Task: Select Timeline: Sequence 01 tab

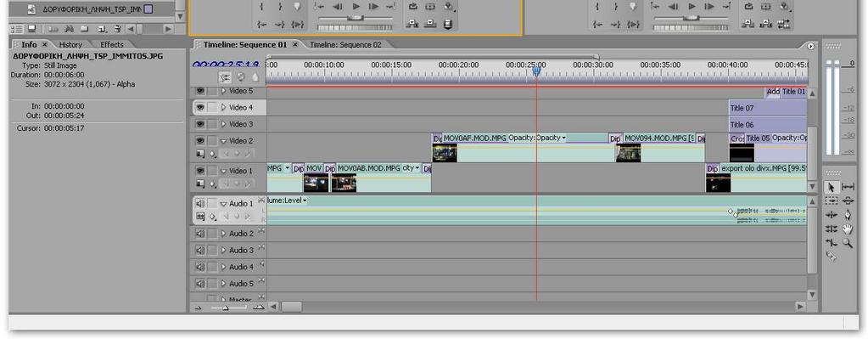Action: (244, 44)
